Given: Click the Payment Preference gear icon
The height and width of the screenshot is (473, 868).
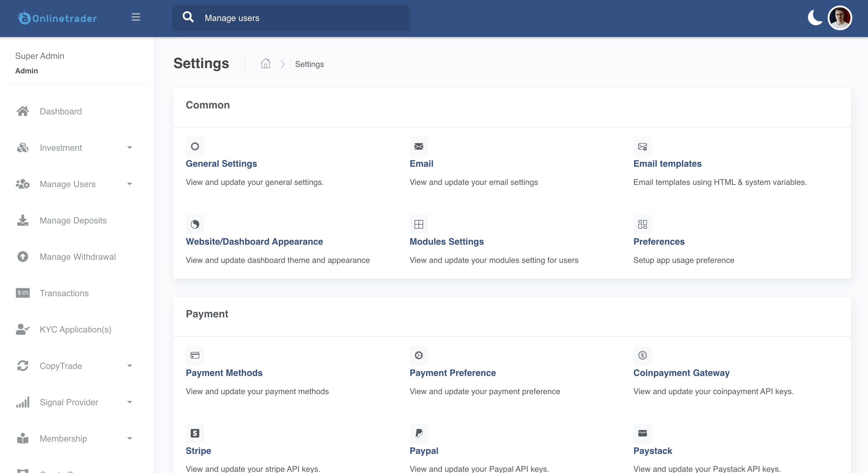Looking at the screenshot, I should click(419, 355).
